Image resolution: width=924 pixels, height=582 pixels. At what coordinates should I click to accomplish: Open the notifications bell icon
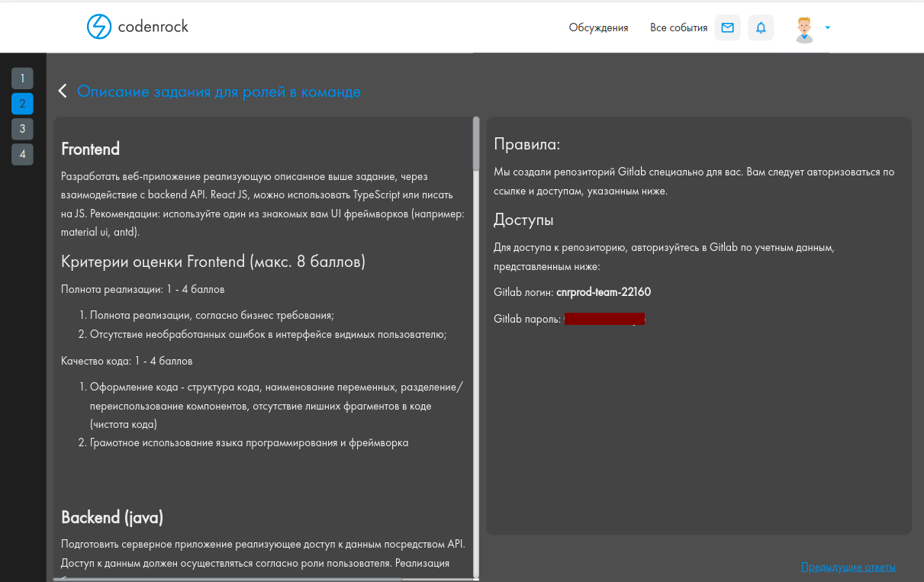761,27
